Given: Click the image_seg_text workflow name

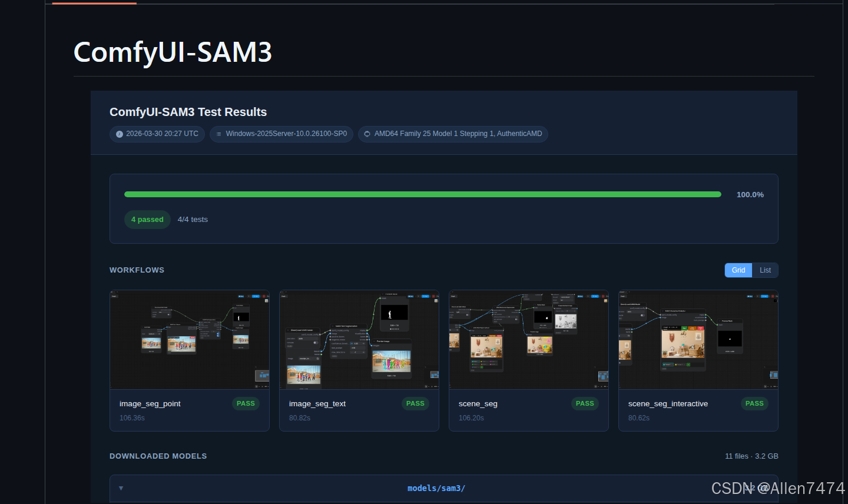Looking at the screenshot, I should click(x=317, y=404).
